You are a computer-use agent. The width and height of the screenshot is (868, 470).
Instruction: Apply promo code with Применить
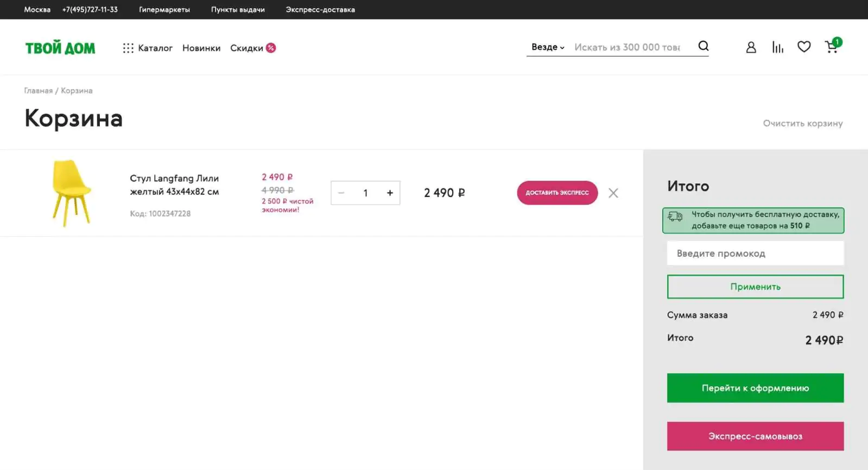coord(755,287)
